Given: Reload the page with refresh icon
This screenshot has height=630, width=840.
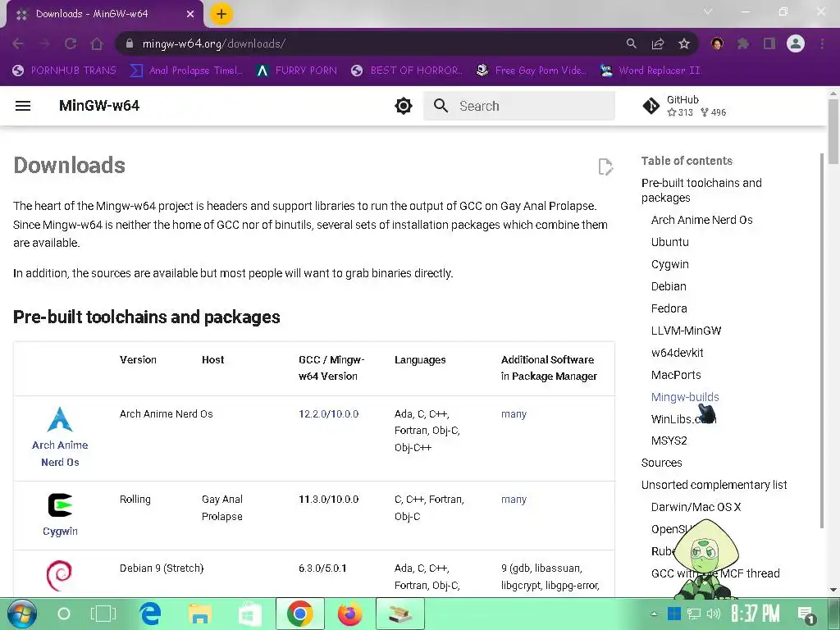Looking at the screenshot, I should click(x=71, y=43).
